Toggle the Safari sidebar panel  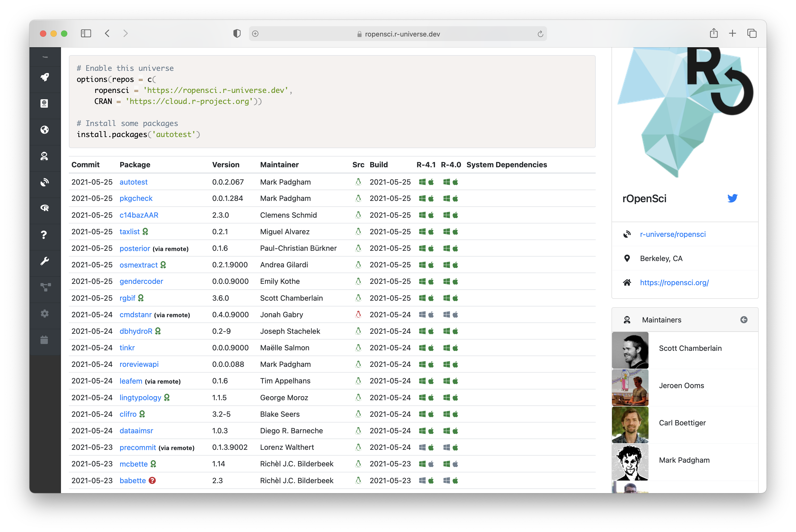[x=86, y=33]
